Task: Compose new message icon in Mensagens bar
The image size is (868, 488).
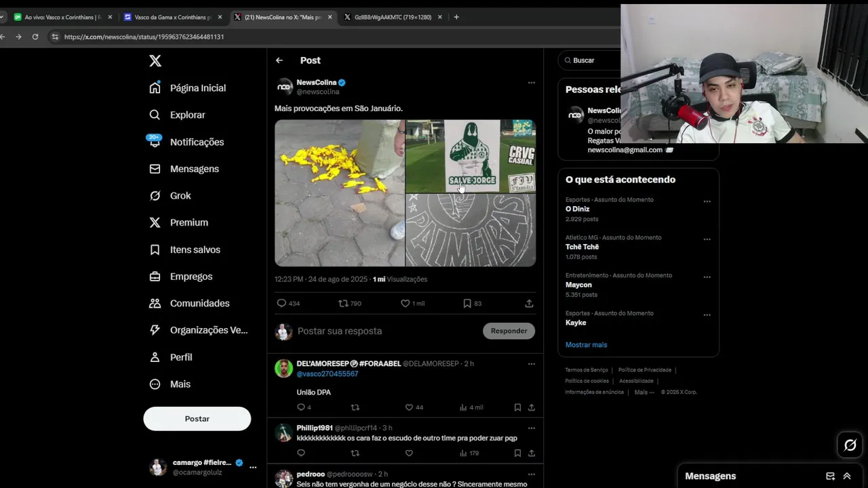Action: coord(830,476)
